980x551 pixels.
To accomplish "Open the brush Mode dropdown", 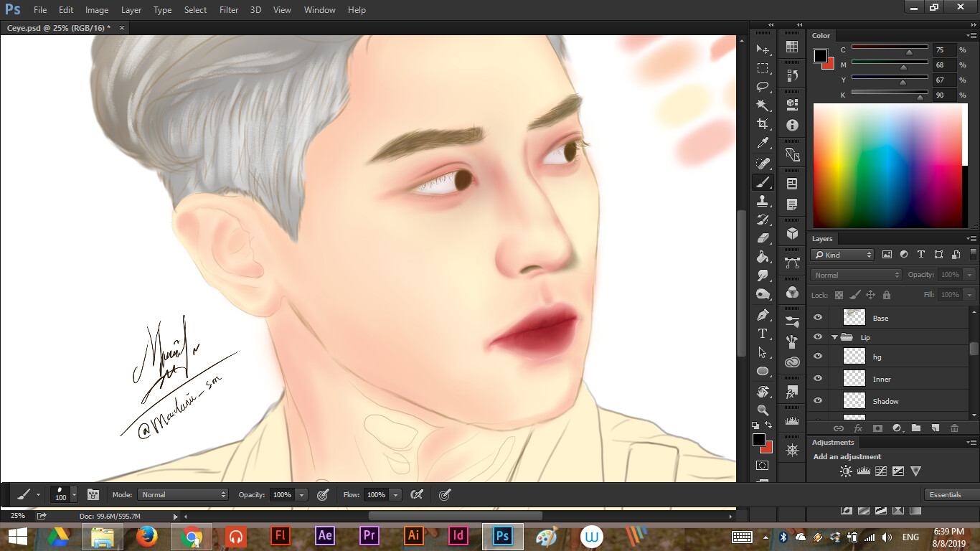I will 184,494.
